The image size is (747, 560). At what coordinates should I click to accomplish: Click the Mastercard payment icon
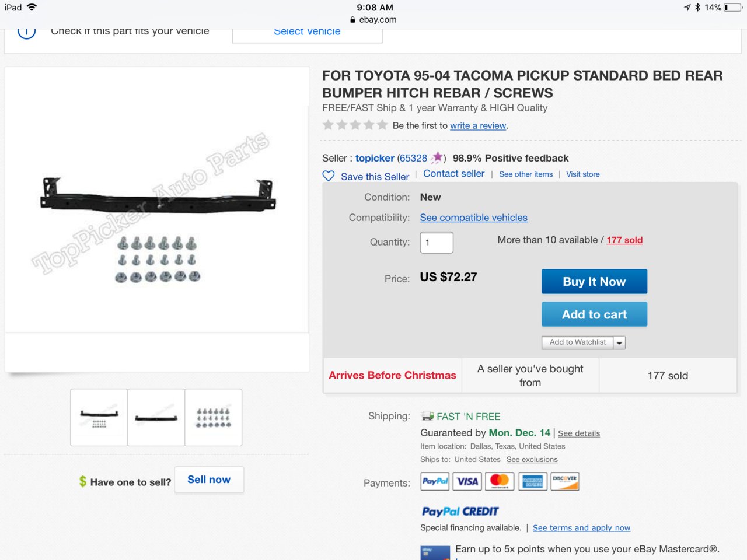500,481
